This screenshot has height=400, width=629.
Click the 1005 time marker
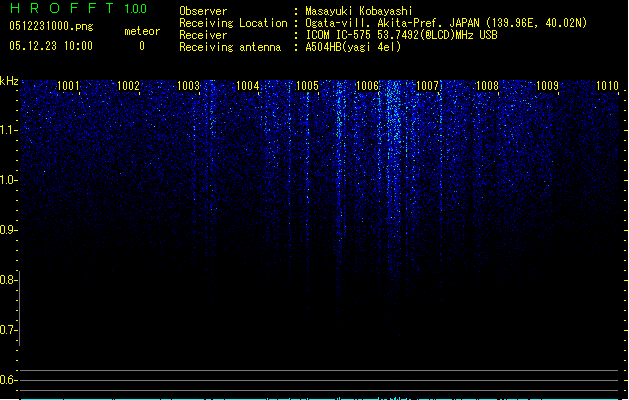click(x=307, y=85)
